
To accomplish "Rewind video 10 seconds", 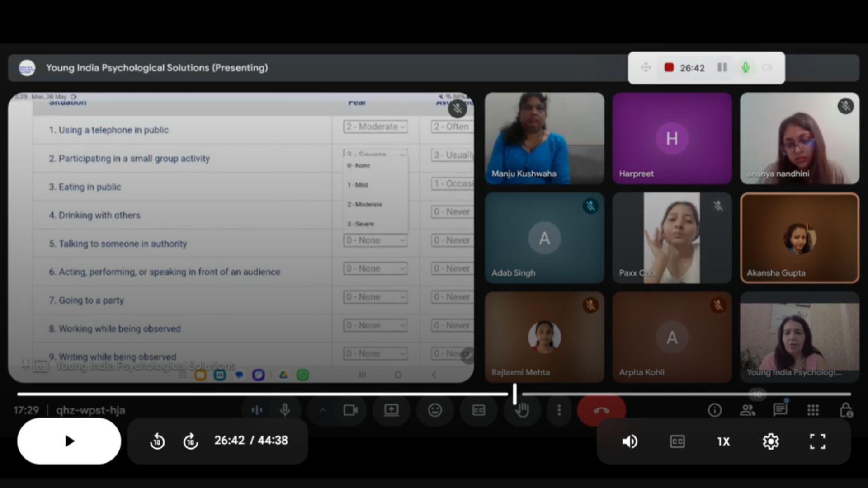I will pos(157,441).
